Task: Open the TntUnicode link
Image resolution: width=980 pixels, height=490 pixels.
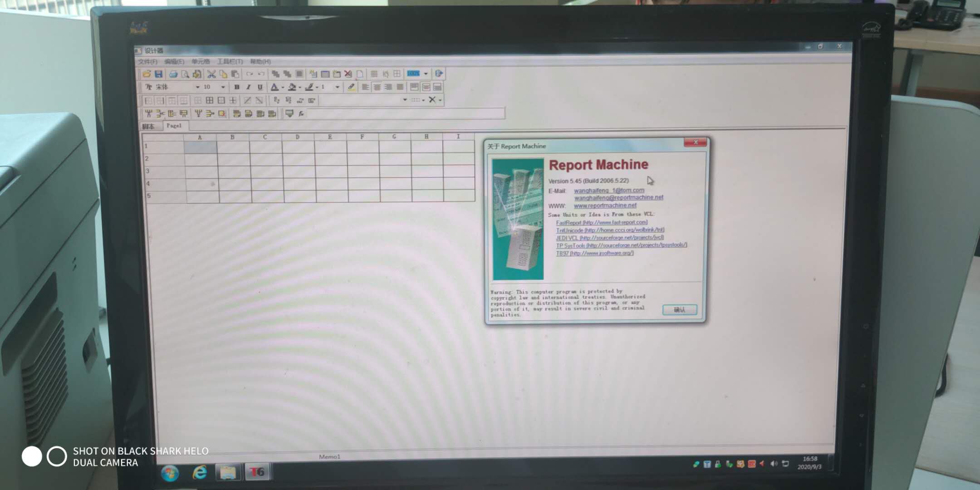Action: (x=610, y=230)
